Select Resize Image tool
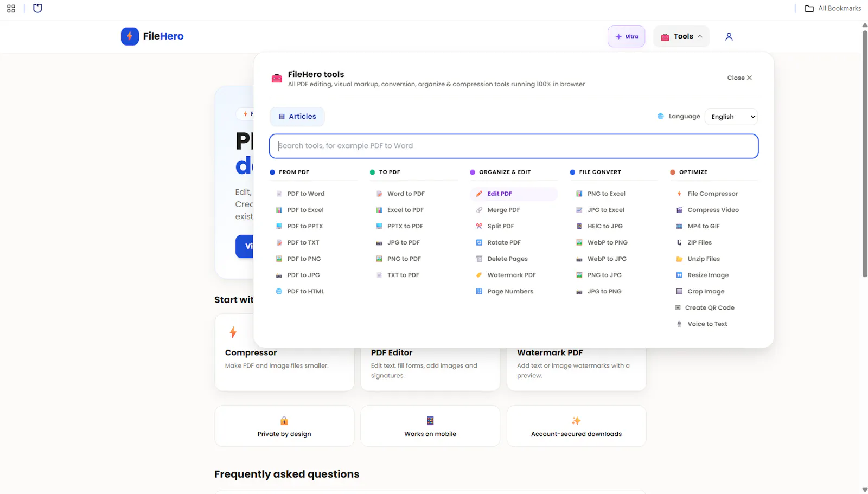 [x=708, y=275]
